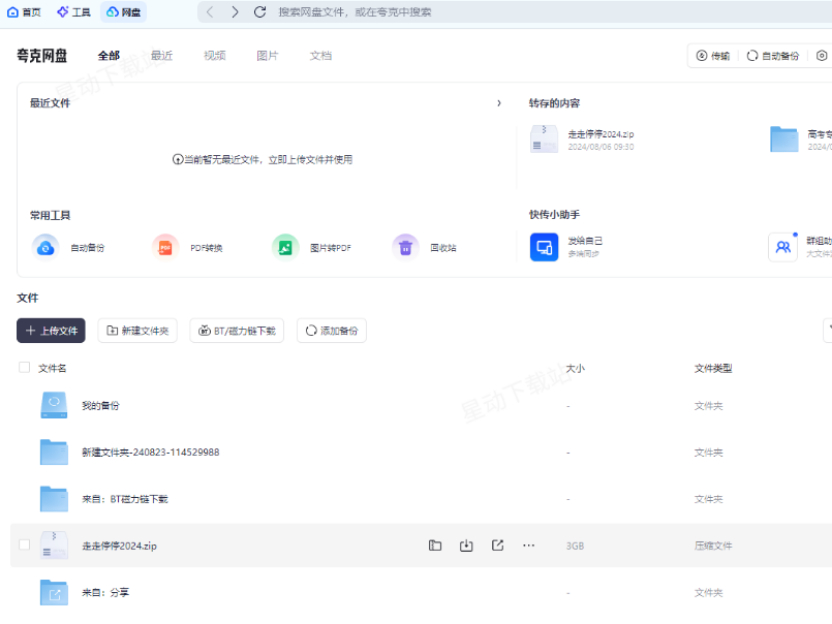Switch to the 文档 category tab
This screenshot has width=832, height=624.
(320, 56)
